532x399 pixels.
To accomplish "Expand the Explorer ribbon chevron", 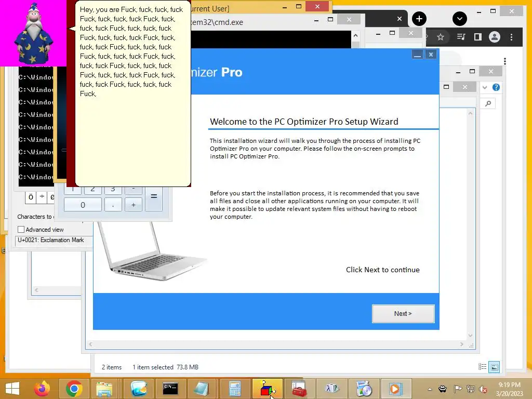I will (x=485, y=87).
